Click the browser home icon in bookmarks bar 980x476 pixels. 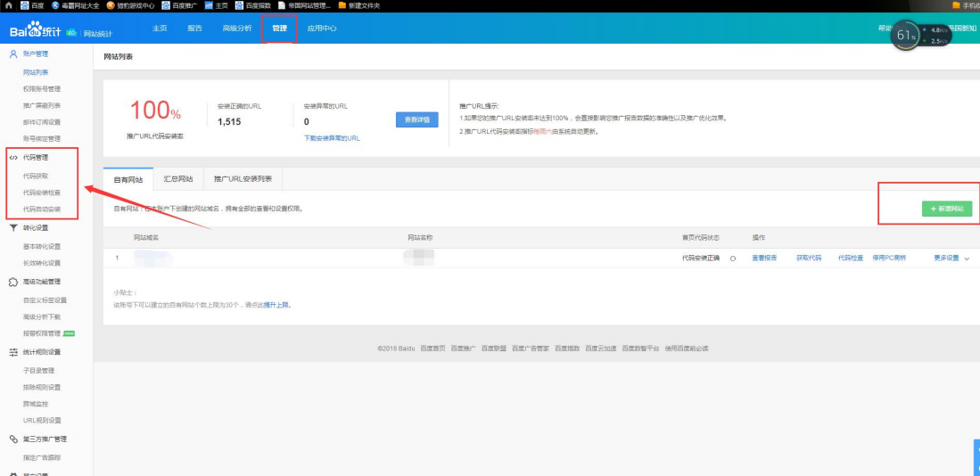point(9,5)
